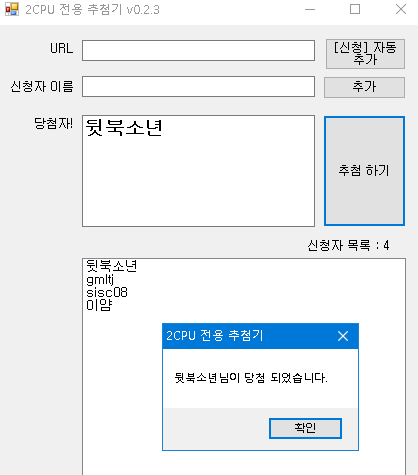Click the popup dialog title bar
This screenshot has width=418, height=475.
[x=247, y=336]
